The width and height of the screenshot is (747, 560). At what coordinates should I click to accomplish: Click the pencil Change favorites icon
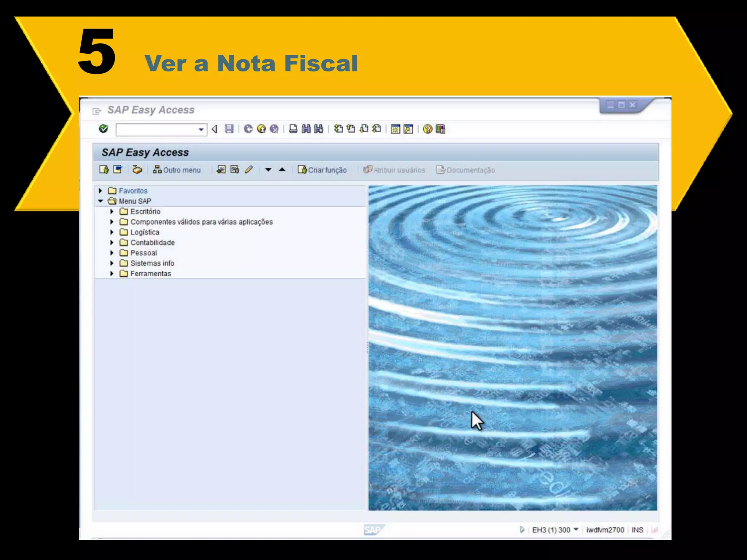(x=249, y=170)
